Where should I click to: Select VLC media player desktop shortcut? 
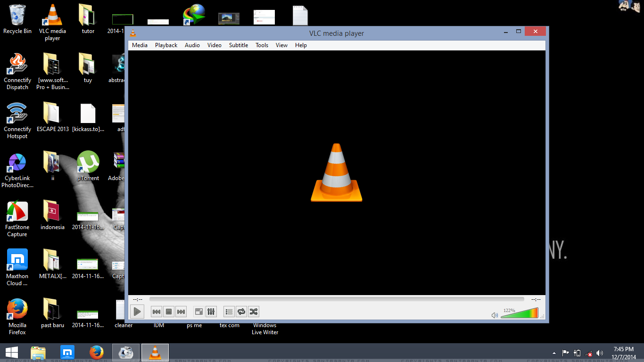(x=52, y=22)
